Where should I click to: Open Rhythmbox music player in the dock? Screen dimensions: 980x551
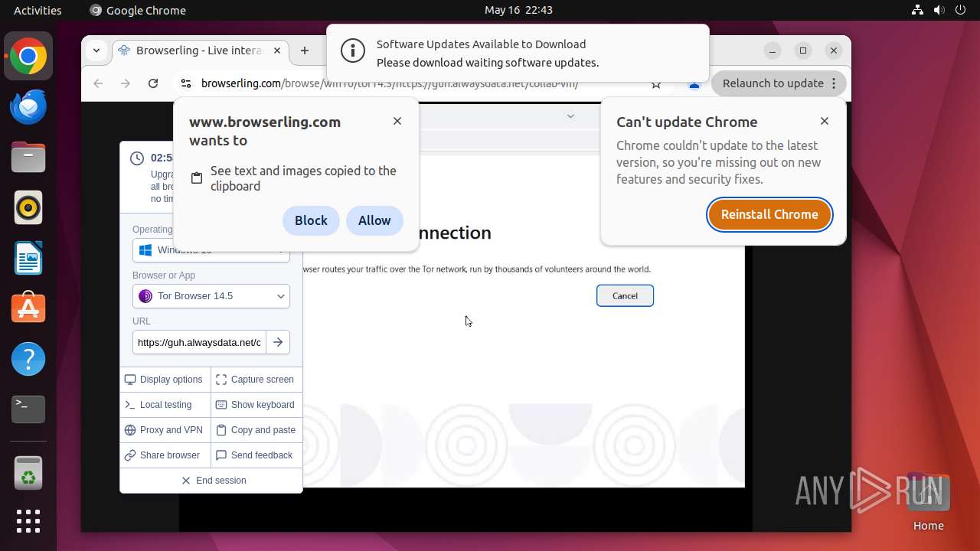(x=28, y=207)
